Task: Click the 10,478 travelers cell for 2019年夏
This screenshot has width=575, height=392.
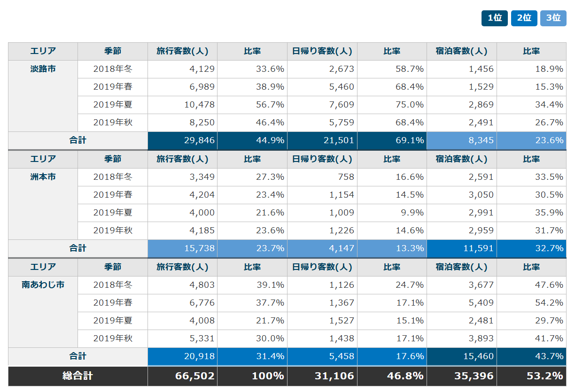Action: click(182, 105)
